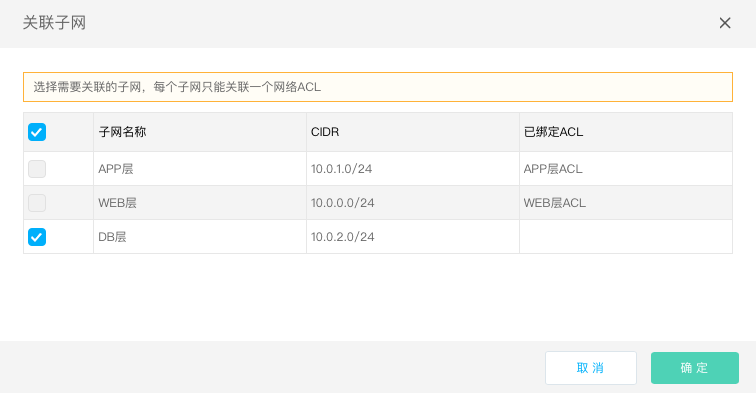
Task: Toggle the select-all checkbox in table header
Action: 37,132
